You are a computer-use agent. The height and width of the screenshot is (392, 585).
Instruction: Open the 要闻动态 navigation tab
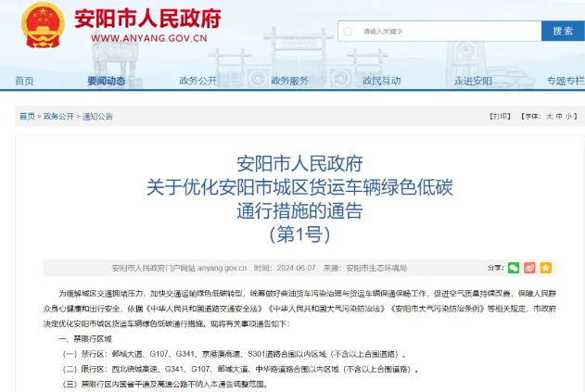click(107, 81)
